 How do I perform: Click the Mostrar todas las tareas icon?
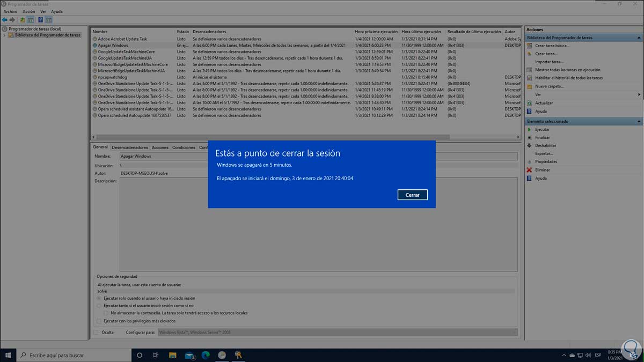530,70
